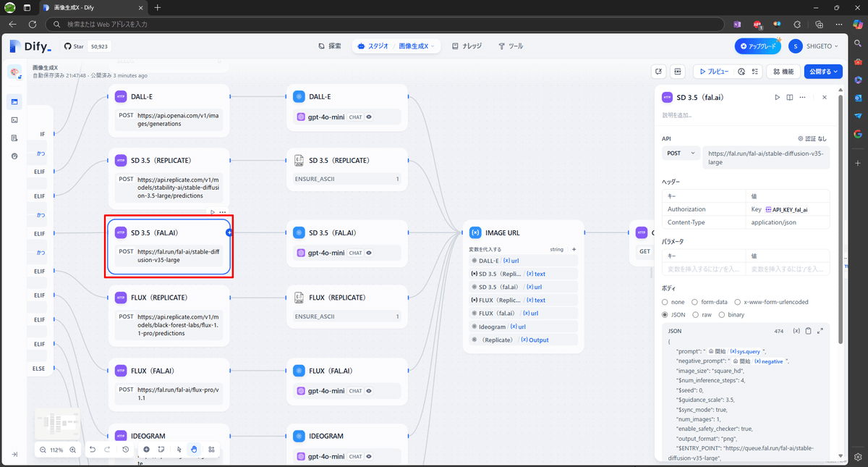
Task: Run the SD 3.5 (fal.ai) step
Action: tap(778, 97)
